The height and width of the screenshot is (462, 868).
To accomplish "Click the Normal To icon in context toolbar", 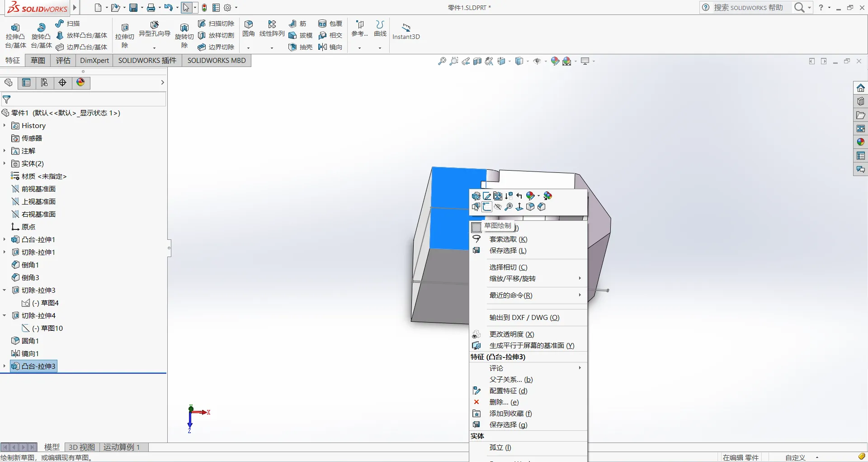I will coord(519,207).
